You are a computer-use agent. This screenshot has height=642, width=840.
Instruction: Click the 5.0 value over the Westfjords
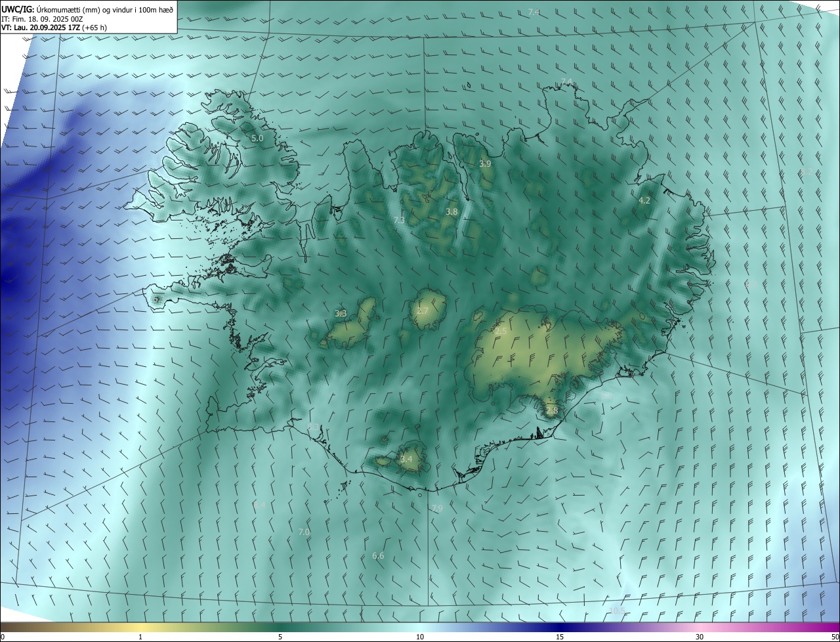[257, 139]
